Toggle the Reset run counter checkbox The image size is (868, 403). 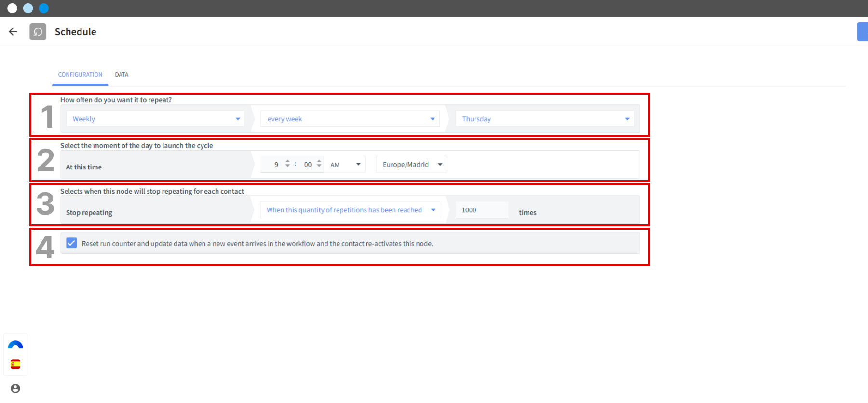71,243
